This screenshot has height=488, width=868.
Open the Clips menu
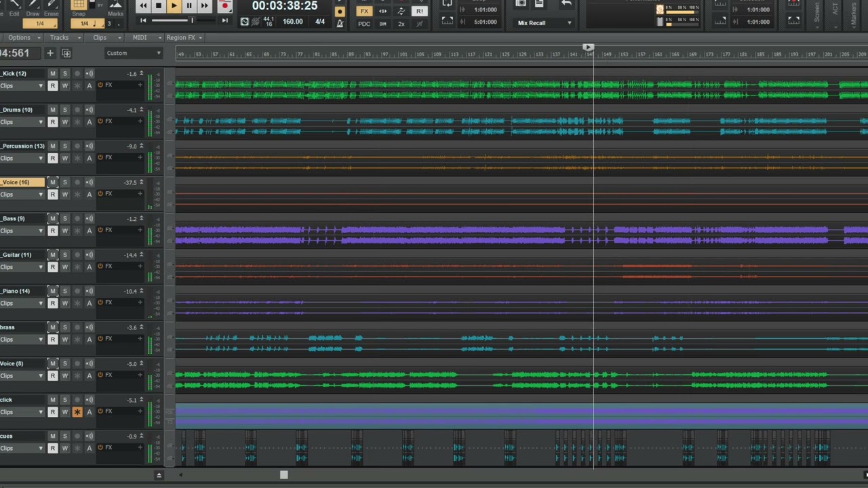[x=102, y=38]
